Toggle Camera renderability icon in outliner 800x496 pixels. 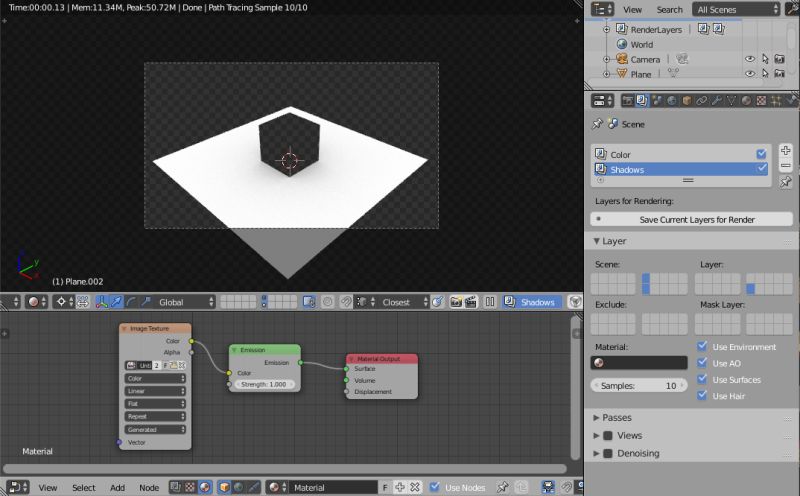point(779,59)
